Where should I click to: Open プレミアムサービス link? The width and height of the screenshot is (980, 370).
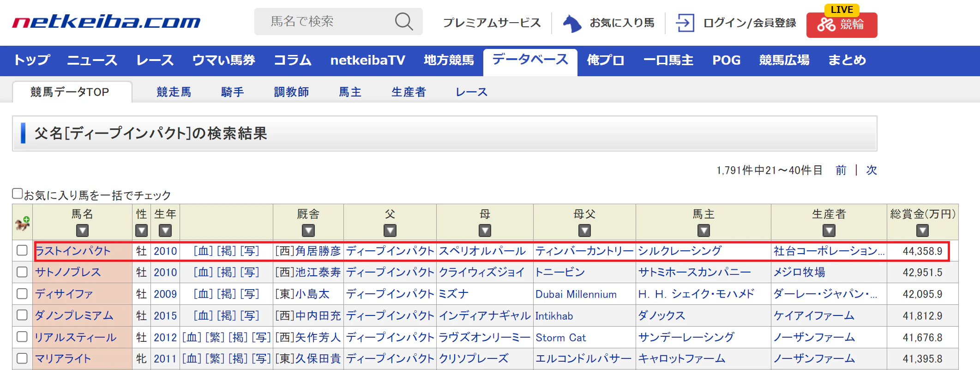coord(492,23)
